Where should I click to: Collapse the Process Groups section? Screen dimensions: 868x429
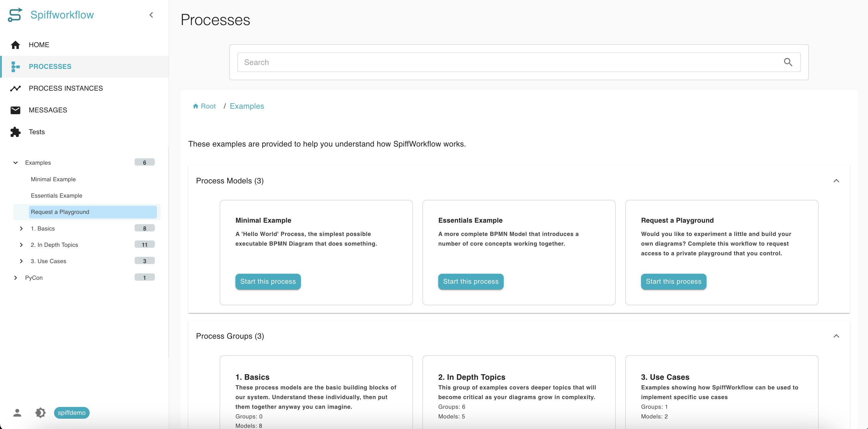point(836,336)
